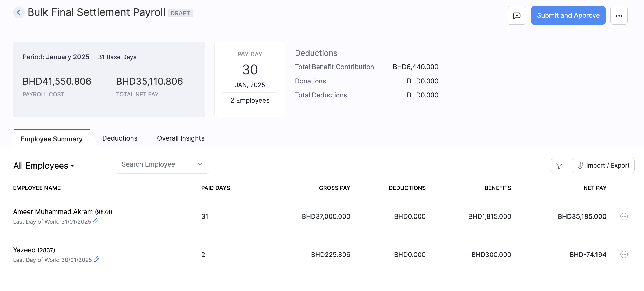Click Submit and Approve button
This screenshot has height=291, width=644.
(568, 16)
